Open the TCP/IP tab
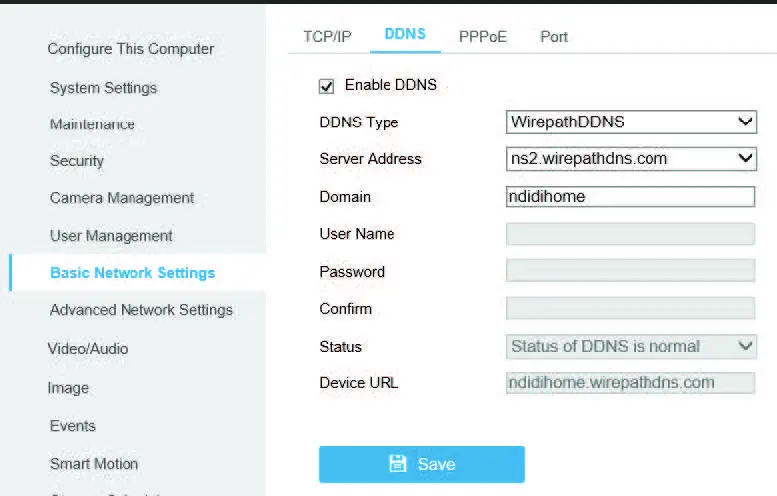The height and width of the screenshot is (496, 777). [x=327, y=37]
